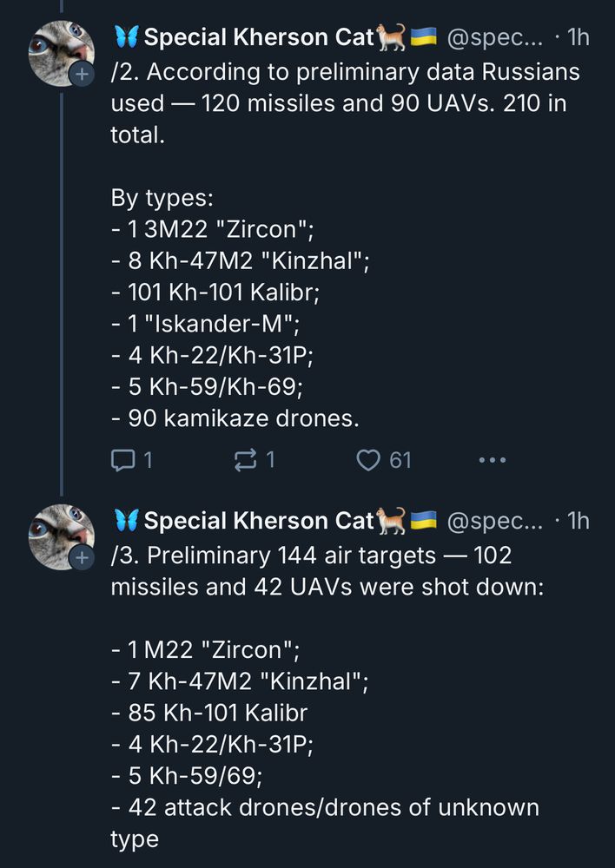Open Special Kherson Cat profile from the "/3." post
The width and height of the screenshot is (615, 868).
pyautogui.click(x=259, y=521)
